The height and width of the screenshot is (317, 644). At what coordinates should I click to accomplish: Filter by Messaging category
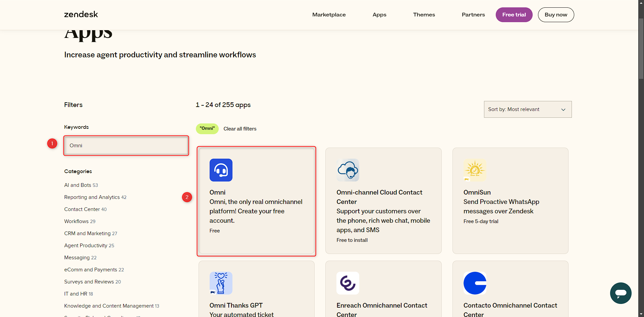[80, 258]
